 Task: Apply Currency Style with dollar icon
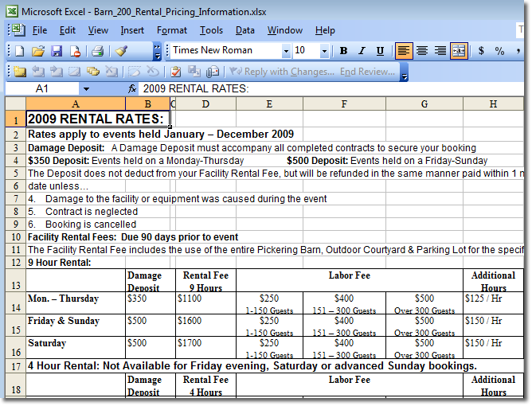pos(481,51)
